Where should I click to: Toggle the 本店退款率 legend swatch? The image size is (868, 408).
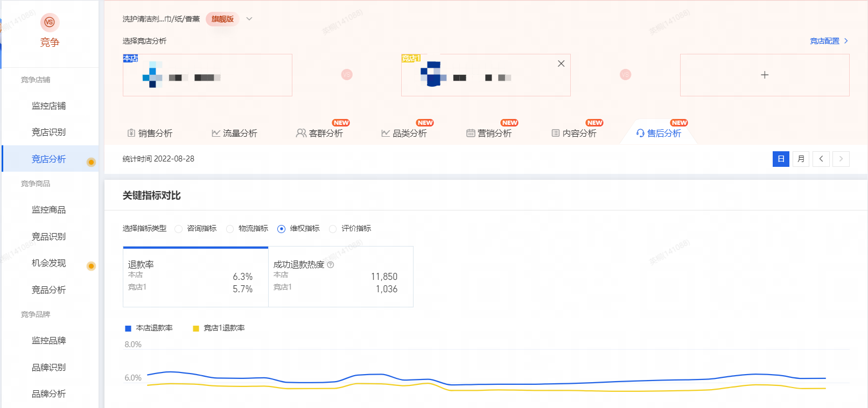pos(128,328)
